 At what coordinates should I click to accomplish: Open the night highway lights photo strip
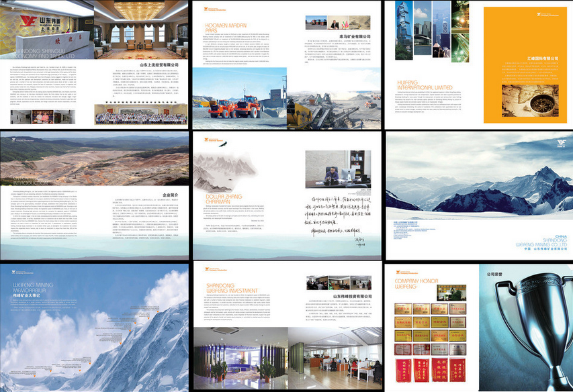click(x=460, y=32)
